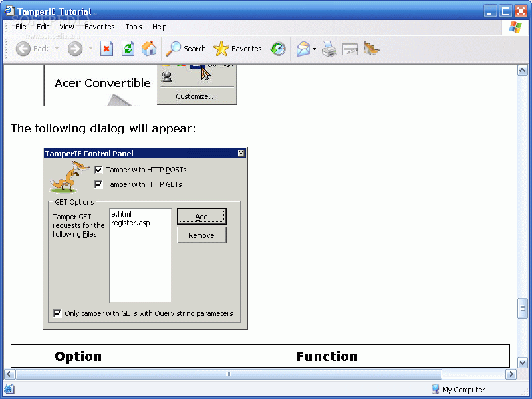Click the scroll down arrow
The height and width of the screenshot is (399, 532).
(x=523, y=362)
